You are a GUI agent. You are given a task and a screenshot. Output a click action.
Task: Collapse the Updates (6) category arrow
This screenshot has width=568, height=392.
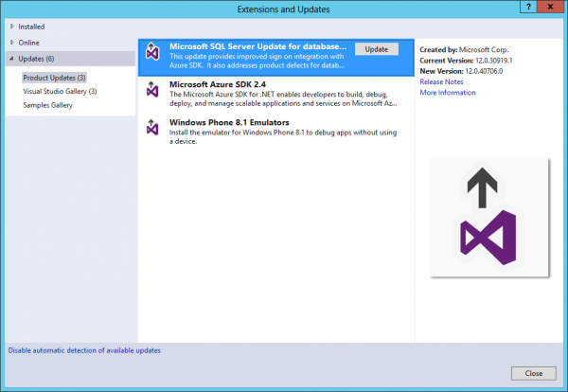11,59
